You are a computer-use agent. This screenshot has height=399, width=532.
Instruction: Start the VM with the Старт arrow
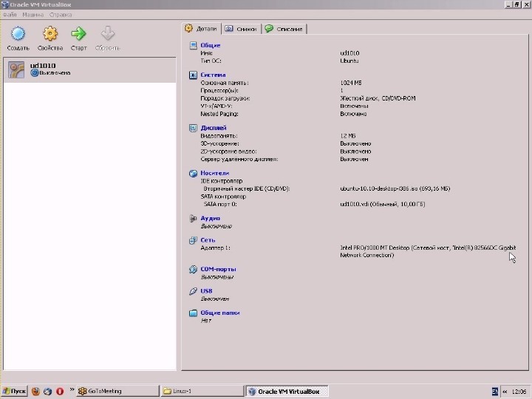click(x=79, y=34)
